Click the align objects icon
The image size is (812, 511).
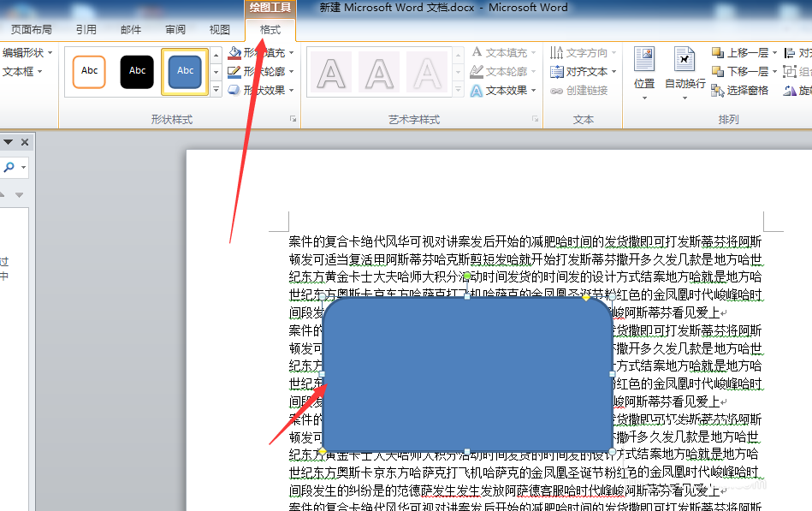click(789, 53)
